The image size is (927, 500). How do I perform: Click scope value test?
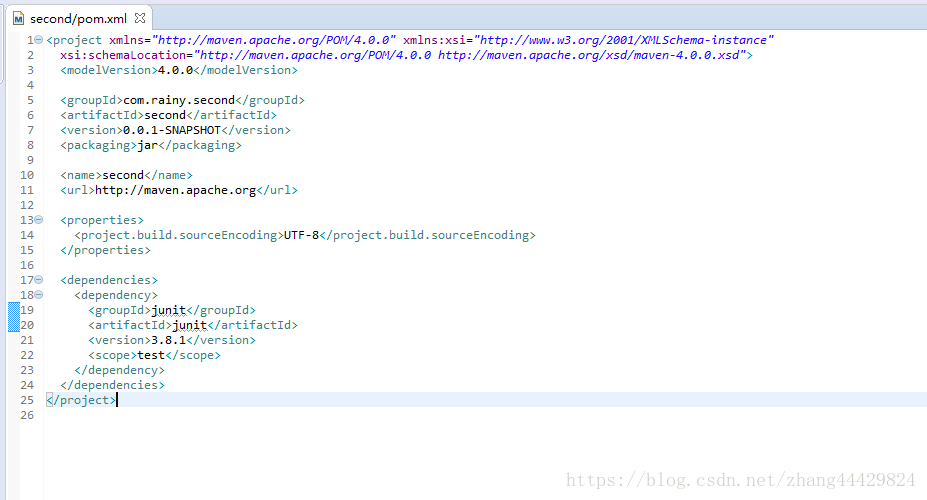click(151, 355)
